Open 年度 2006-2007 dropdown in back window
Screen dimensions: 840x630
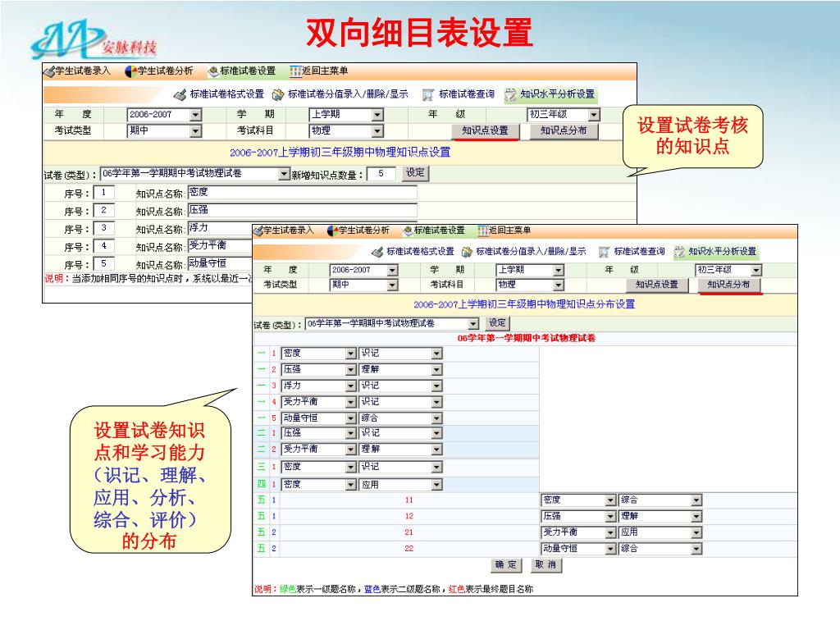[195, 115]
